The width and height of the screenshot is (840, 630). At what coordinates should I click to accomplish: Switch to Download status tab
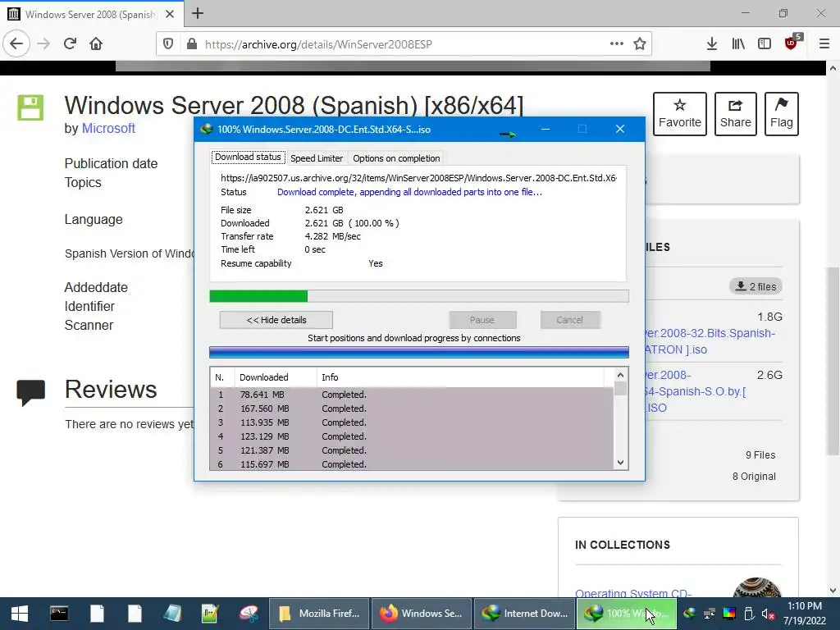click(x=248, y=157)
